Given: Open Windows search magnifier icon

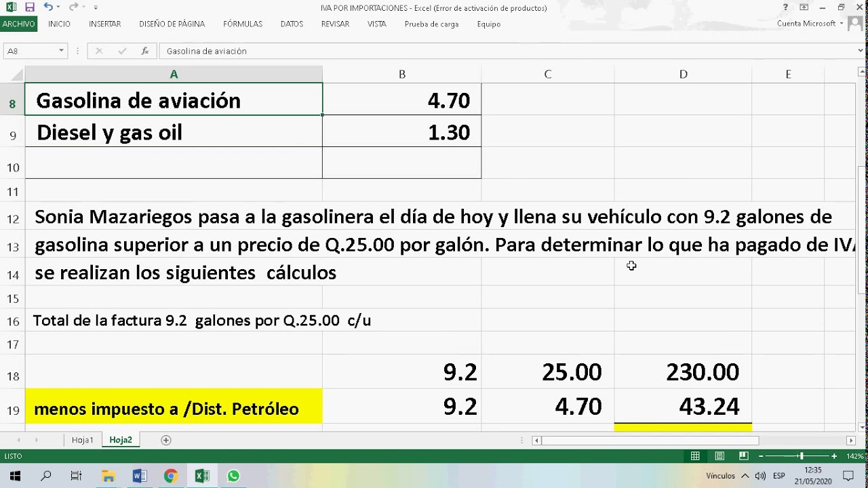Looking at the screenshot, I should click(45, 476).
